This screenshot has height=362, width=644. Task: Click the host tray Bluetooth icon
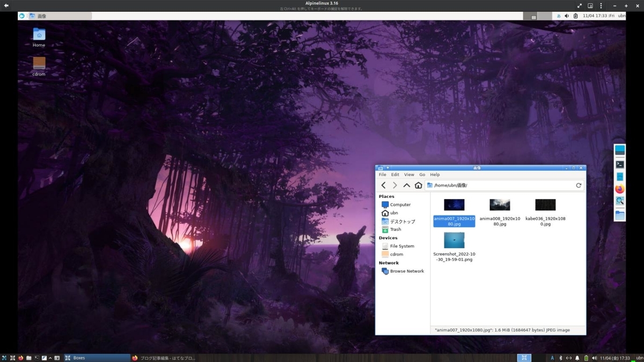coord(561,358)
